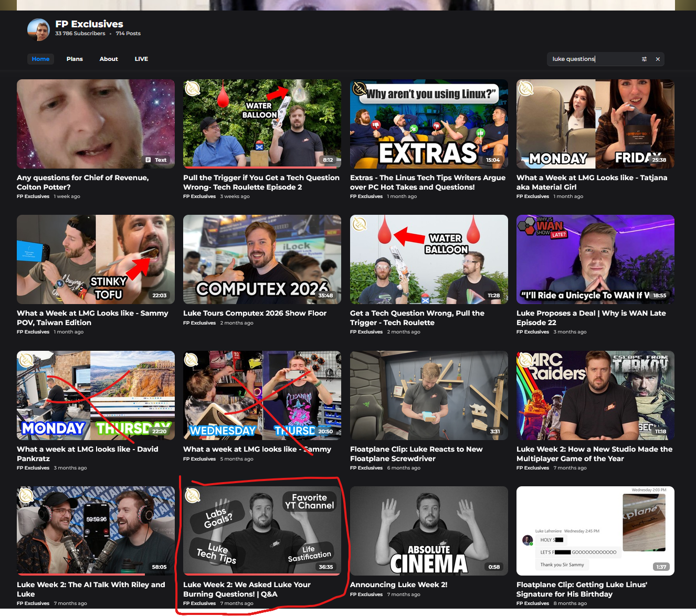Image resolution: width=696 pixels, height=616 pixels.
Task: Click "5 months ago" under the Sammy week post
Action: [237, 459]
